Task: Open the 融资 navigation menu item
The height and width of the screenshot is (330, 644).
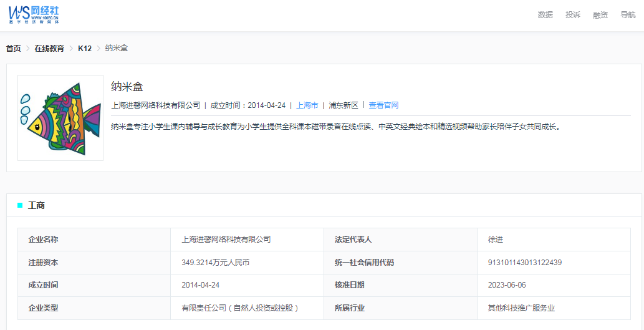Action: pyautogui.click(x=600, y=15)
